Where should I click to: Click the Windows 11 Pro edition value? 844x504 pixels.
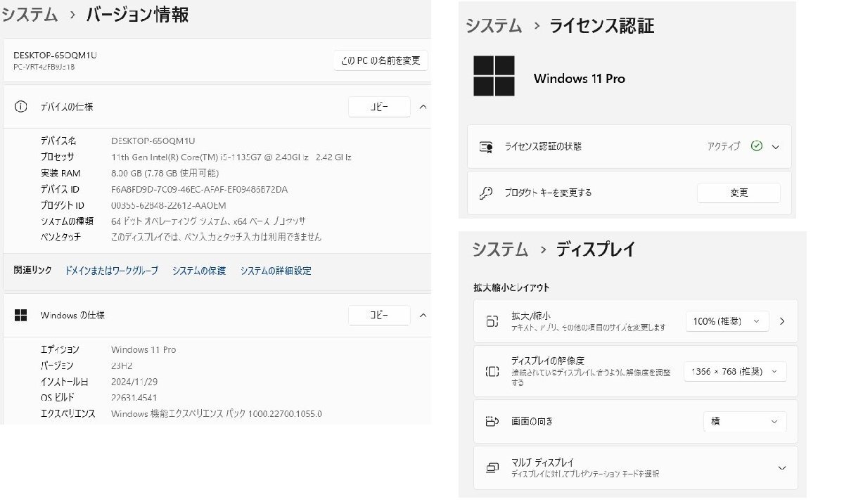coord(143,349)
